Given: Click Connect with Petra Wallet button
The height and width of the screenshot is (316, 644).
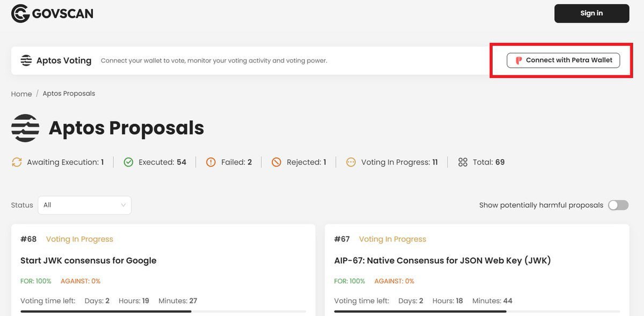Looking at the screenshot, I should pyautogui.click(x=563, y=60).
